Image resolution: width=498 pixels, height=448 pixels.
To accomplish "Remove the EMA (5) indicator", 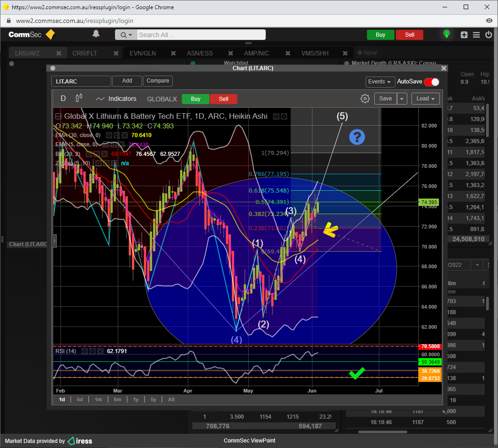I will [120, 144].
